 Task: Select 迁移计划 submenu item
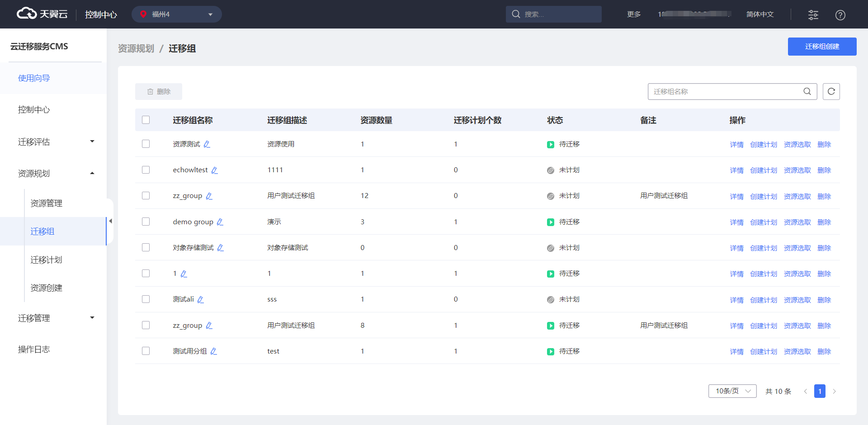[47, 260]
